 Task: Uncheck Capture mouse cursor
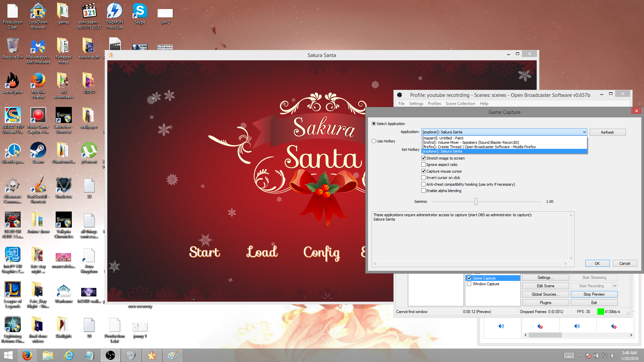423,171
